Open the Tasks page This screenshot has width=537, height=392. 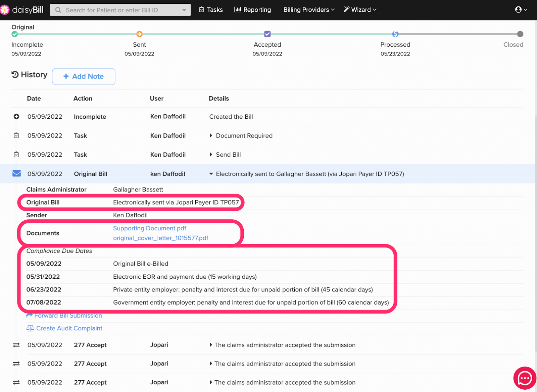[x=211, y=10]
